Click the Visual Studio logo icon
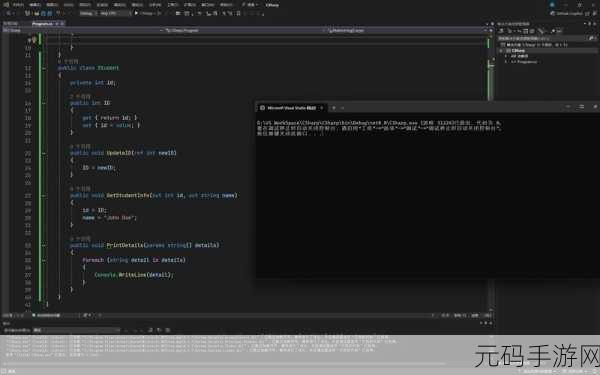Viewport: 600px width, 375px height. point(6,5)
